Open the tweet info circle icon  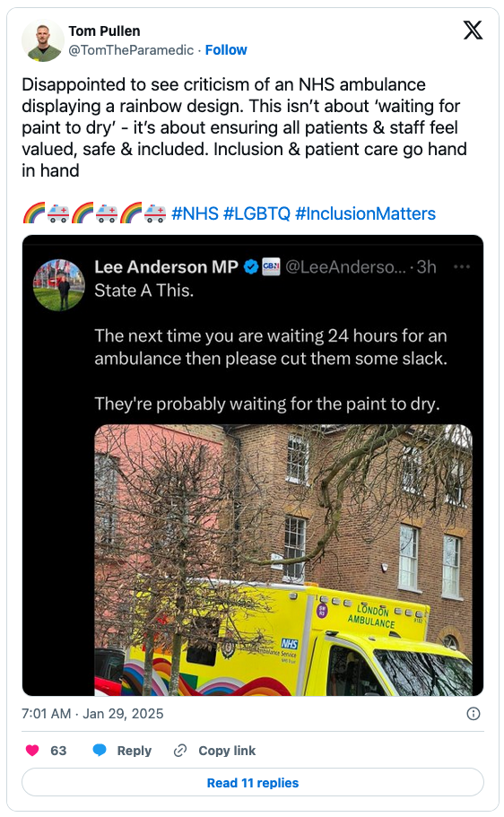click(474, 713)
